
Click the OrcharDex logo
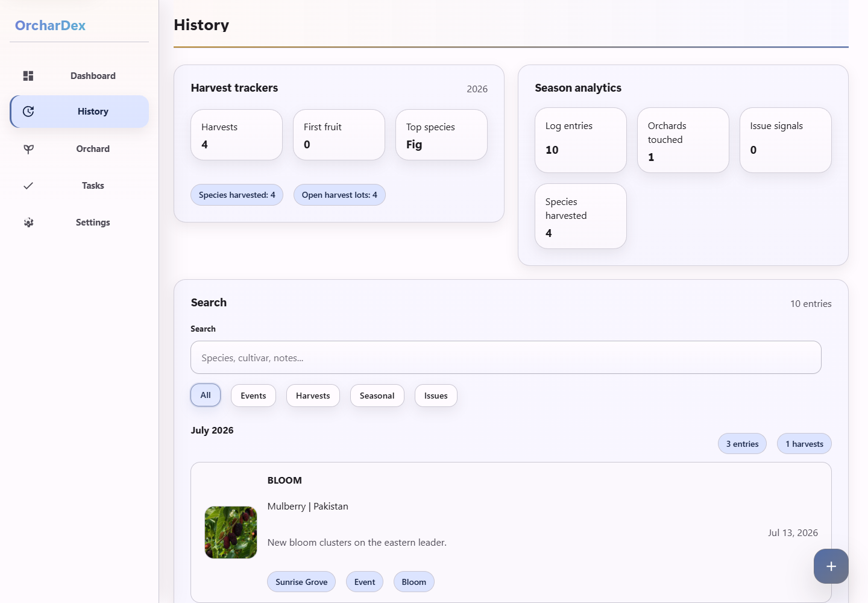[x=50, y=25]
